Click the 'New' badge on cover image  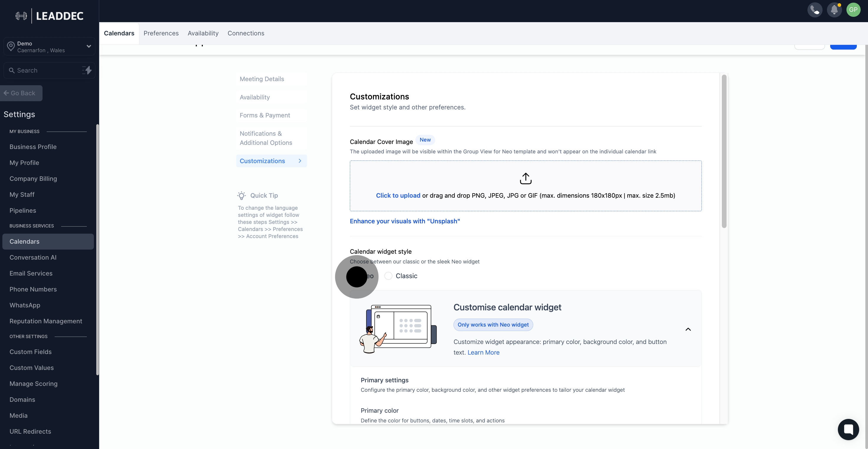point(425,140)
